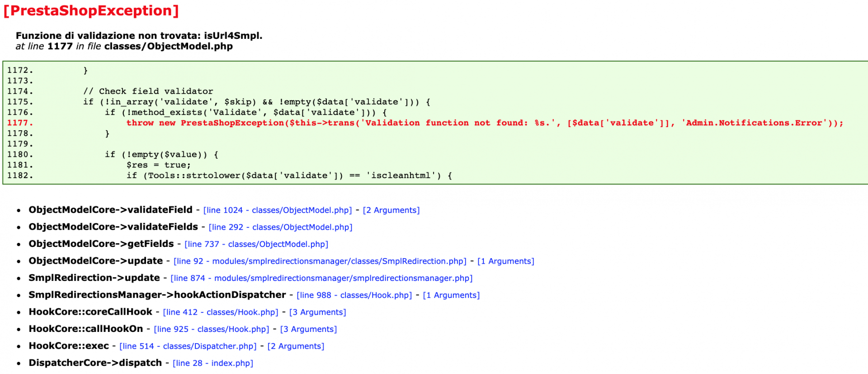Open the line 514 classes/Dispatcher.php link

coord(188,346)
